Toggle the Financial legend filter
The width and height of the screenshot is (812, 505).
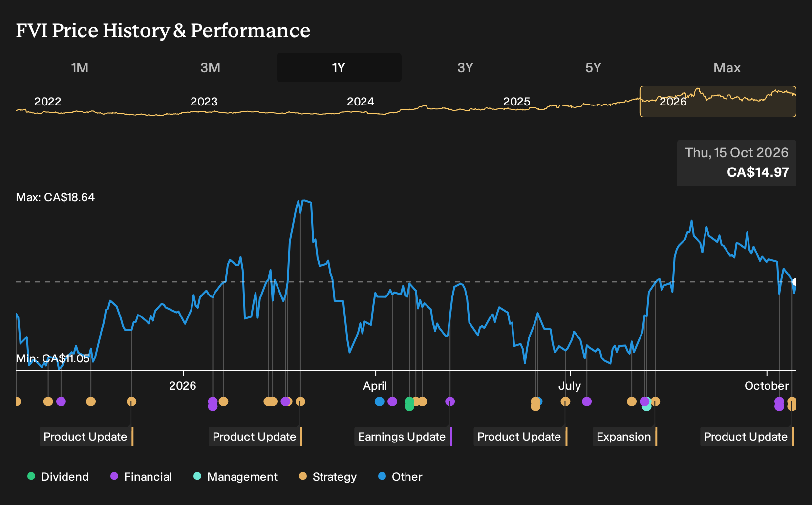[141, 477]
